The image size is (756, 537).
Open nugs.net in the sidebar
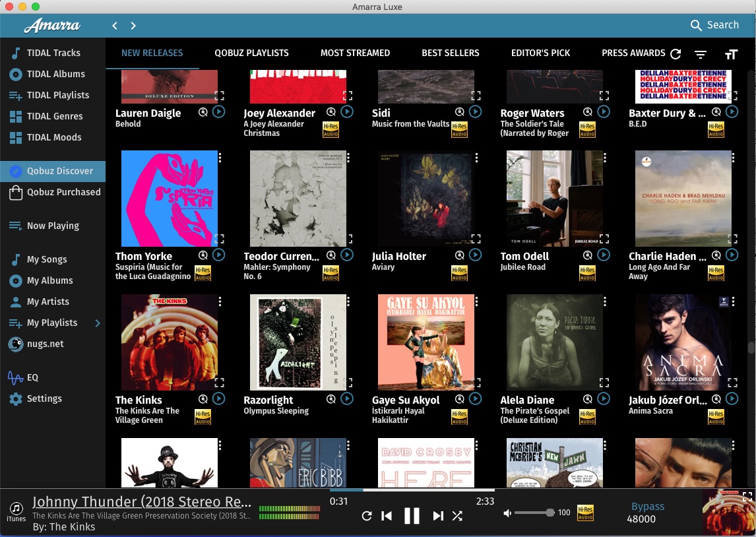53,344
